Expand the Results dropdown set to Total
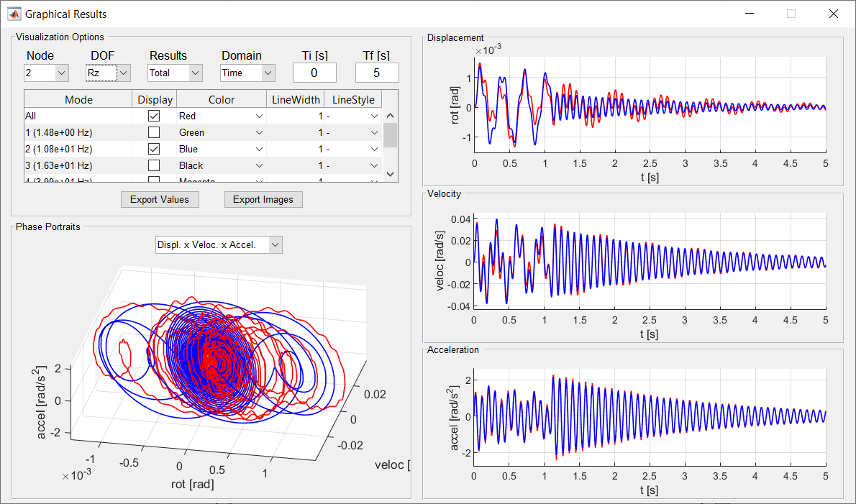The height and width of the screenshot is (504, 856). coord(175,73)
